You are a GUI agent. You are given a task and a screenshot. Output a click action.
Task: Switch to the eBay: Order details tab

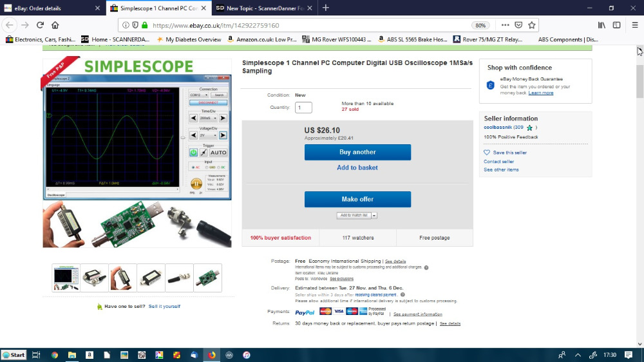pos(52,8)
